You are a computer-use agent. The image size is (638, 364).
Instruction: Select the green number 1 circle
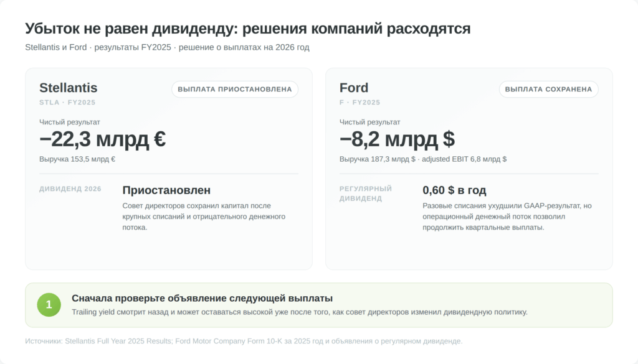(49, 305)
